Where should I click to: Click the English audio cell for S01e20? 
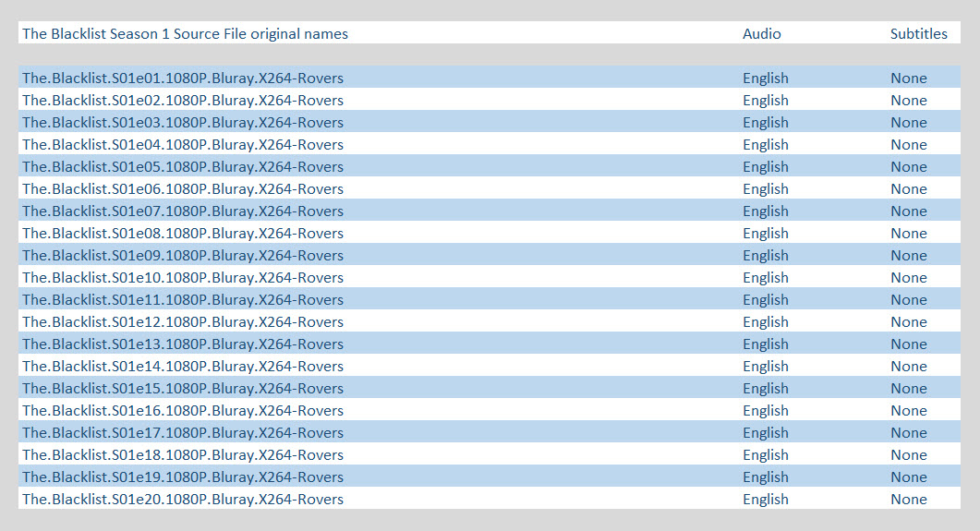(766, 500)
